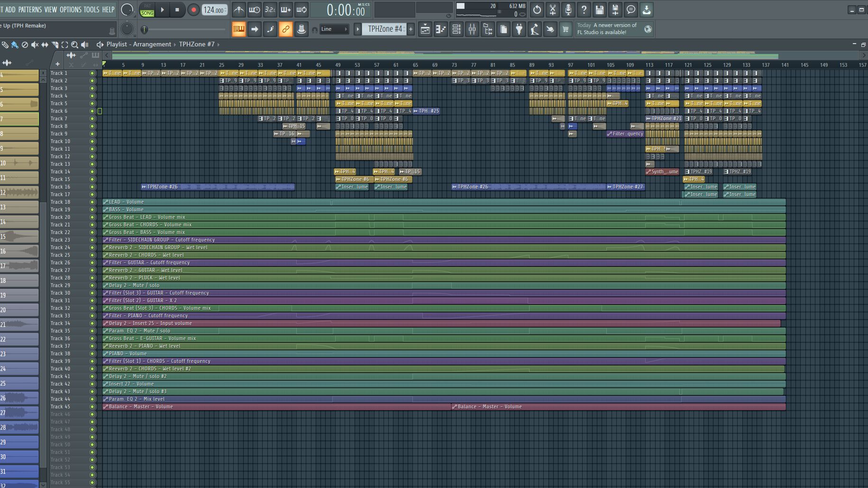
Task: Toggle step editing arrow icon
Action: click(255, 29)
